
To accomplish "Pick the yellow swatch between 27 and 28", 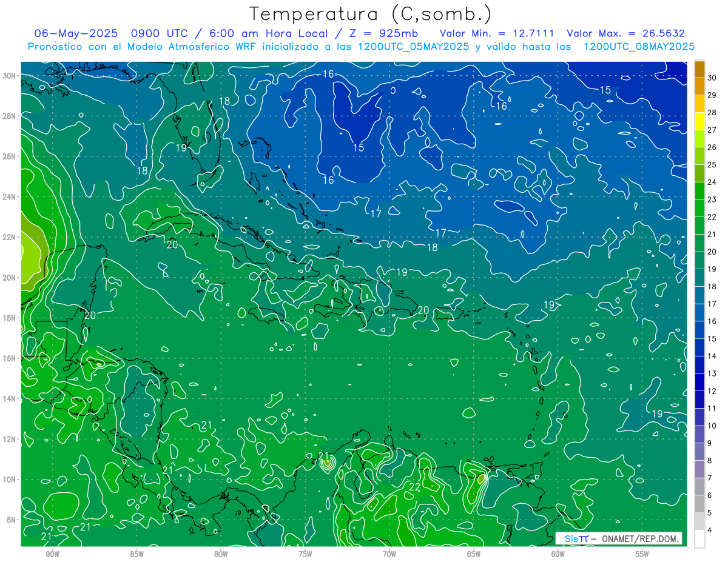I will coord(699,121).
